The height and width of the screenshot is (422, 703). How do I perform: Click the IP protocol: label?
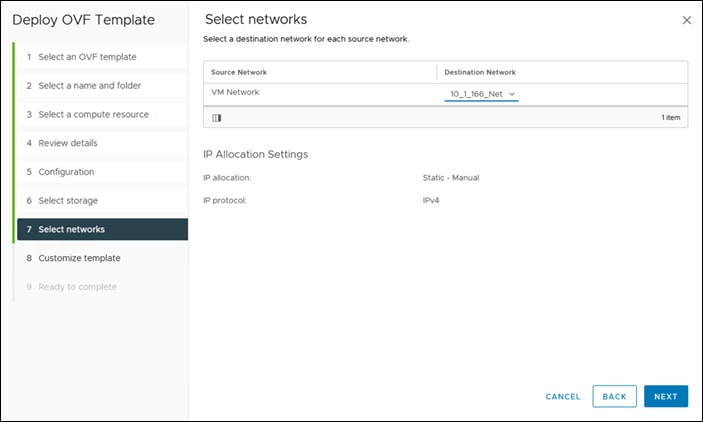(225, 200)
